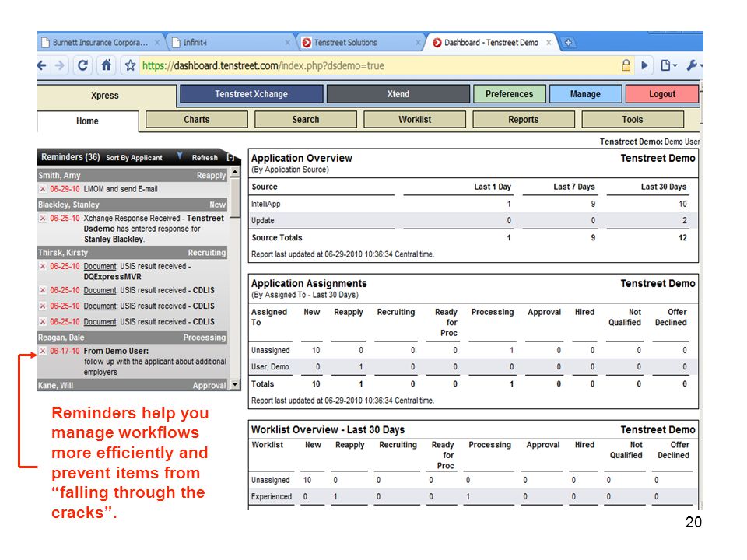Open the wrench tools menu
This screenshot has height=560, width=747.
tap(693, 65)
